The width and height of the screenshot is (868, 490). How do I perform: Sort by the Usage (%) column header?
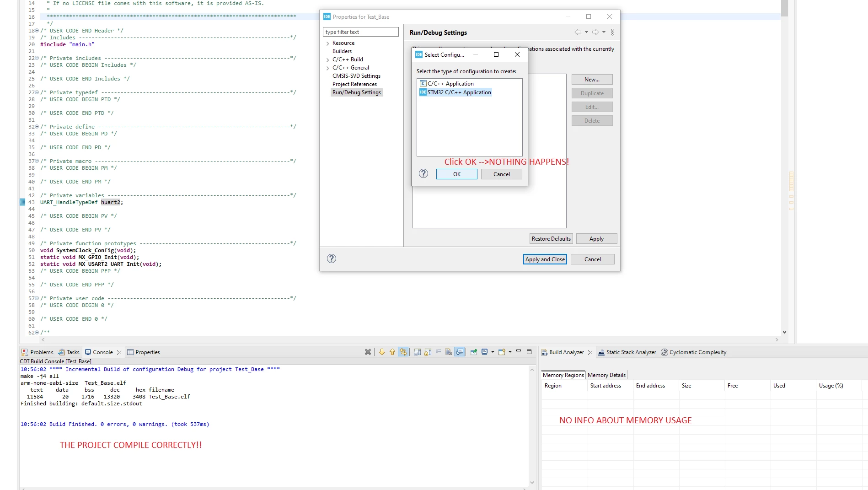pyautogui.click(x=839, y=386)
